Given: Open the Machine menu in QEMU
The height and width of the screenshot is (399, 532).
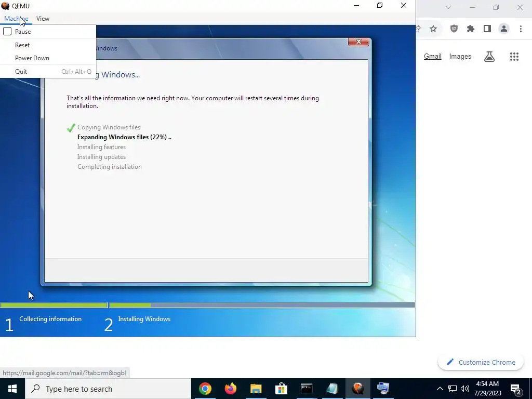Looking at the screenshot, I should pyautogui.click(x=16, y=19).
